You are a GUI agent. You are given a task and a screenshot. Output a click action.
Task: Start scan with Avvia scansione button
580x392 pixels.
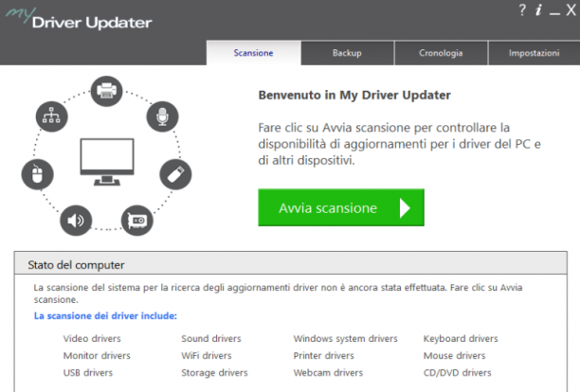(341, 207)
